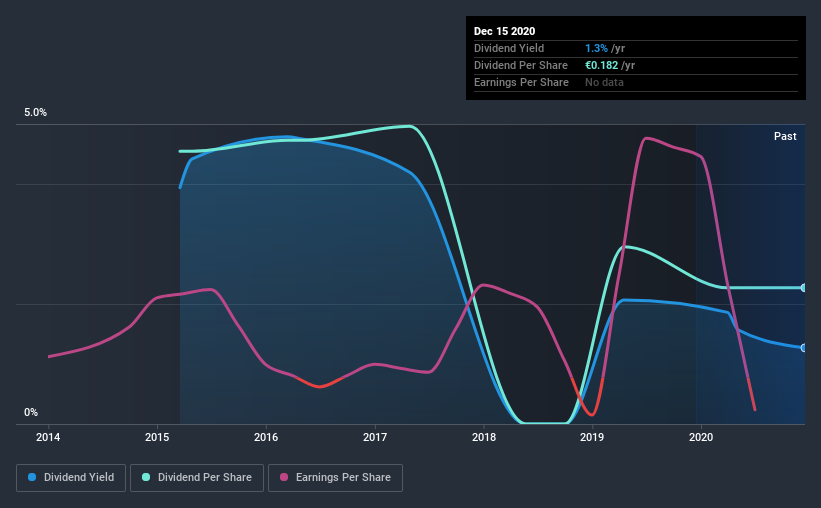Click the 2020 x-axis label
Image resolution: width=821 pixels, height=508 pixels.
click(x=701, y=437)
